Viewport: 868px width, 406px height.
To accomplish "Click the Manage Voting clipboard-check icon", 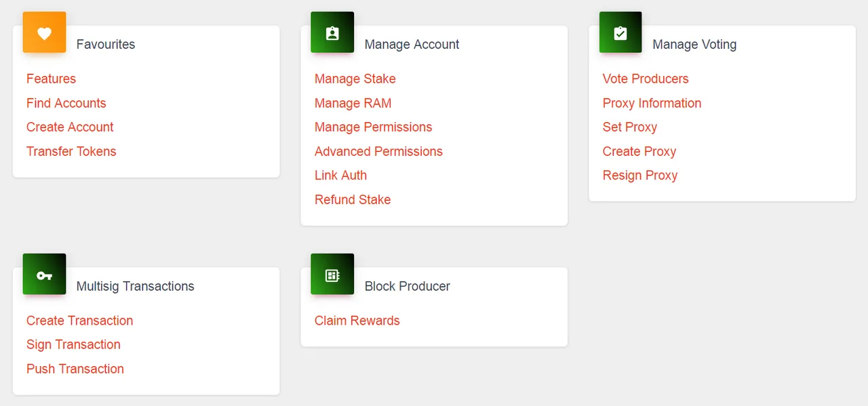I will point(620,33).
